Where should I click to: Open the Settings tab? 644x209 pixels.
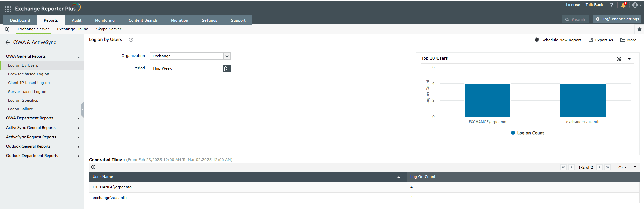point(210,20)
